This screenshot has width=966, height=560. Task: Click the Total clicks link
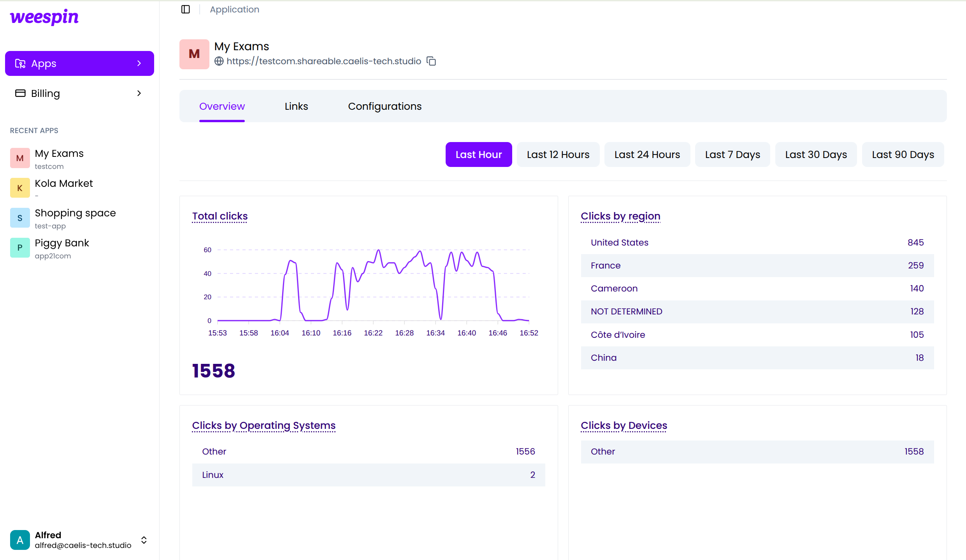click(219, 216)
